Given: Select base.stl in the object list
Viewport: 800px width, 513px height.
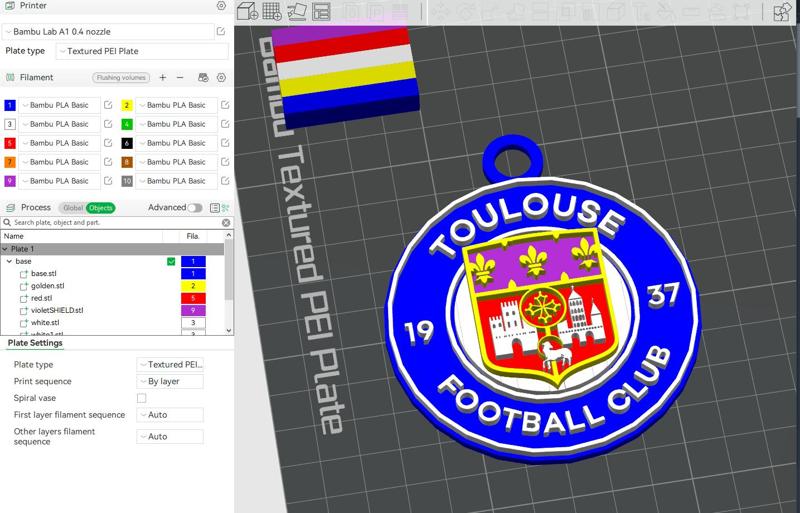Looking at the screenshot, I should point(43,274).
